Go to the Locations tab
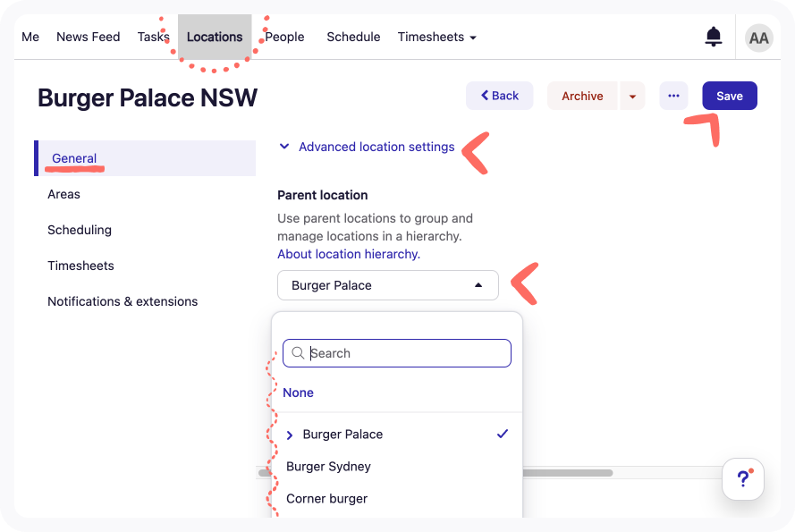 click(x=215, y=37)
